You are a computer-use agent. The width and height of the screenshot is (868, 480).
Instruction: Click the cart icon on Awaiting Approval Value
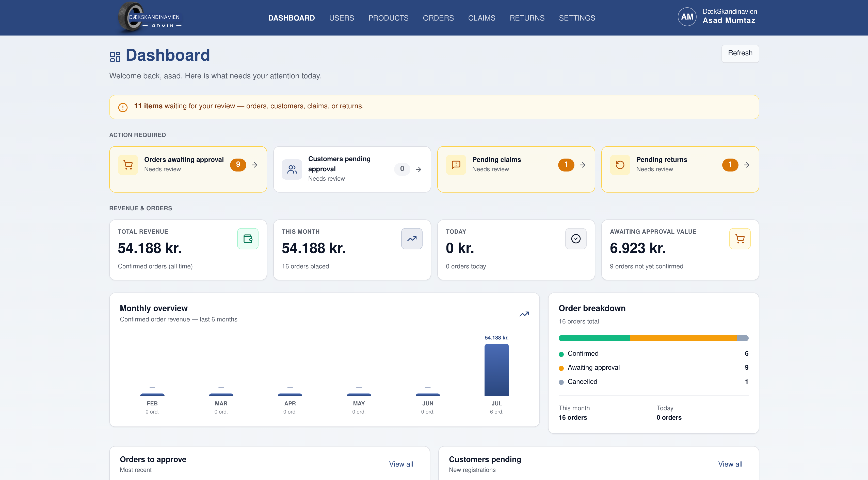pos(740,239)
